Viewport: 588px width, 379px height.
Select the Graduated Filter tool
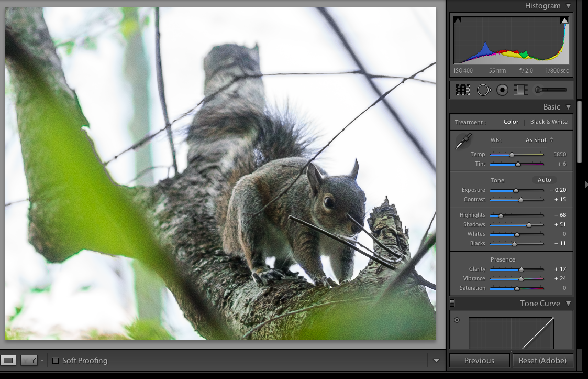click(520, 90)
